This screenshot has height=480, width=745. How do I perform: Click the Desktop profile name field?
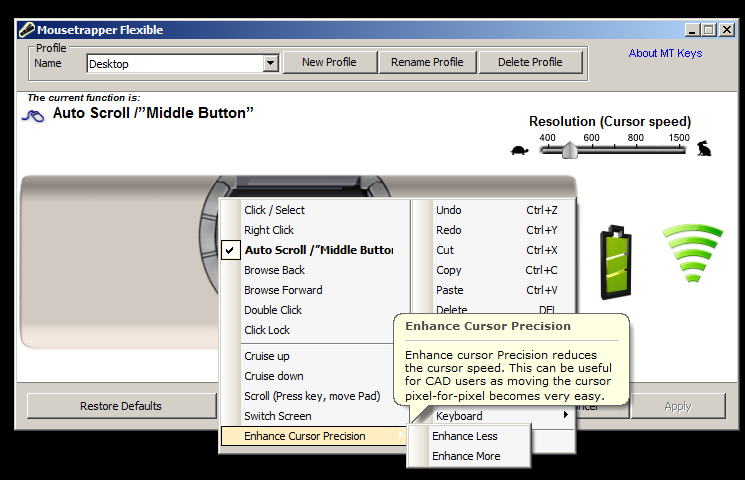pyautogui.click(x=175, y=63)
